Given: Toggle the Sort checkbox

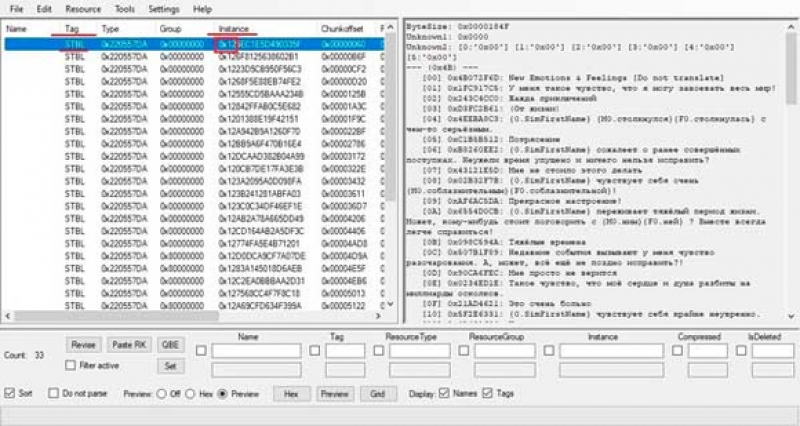Looking at the screenshot, I should click(x=10, y=394).
